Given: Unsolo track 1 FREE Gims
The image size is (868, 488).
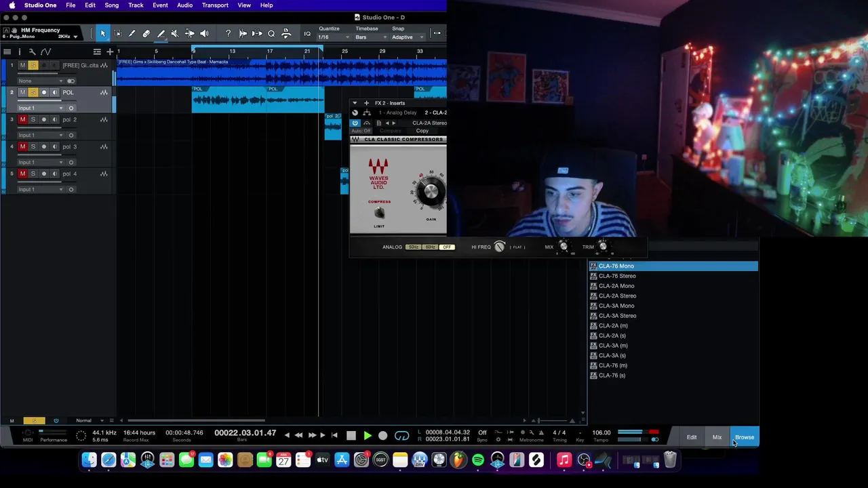Looking at the screenshot, I should click(33, 65).
